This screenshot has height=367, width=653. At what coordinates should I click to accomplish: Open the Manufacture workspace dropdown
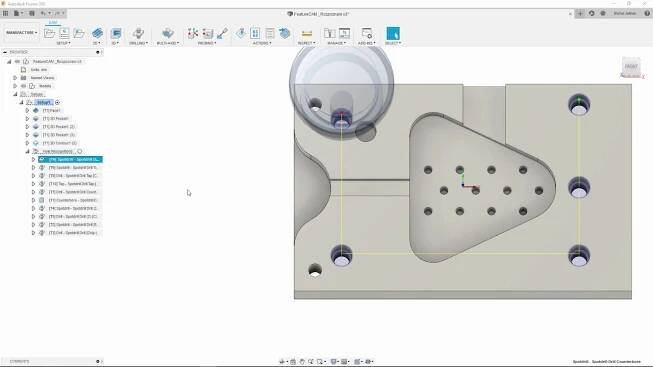click(x=22, y=32)
